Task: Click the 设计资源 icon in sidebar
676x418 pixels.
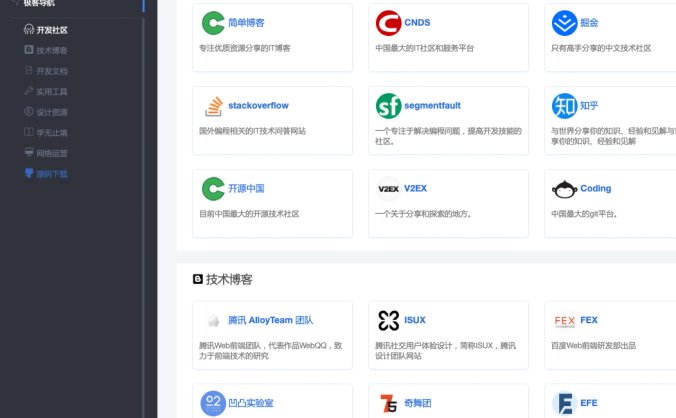Action: 29,111
